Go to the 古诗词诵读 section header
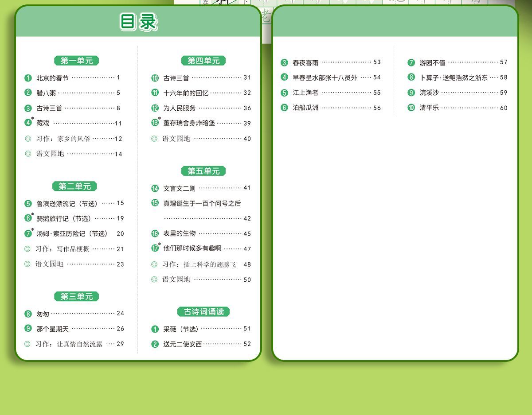 203,312
